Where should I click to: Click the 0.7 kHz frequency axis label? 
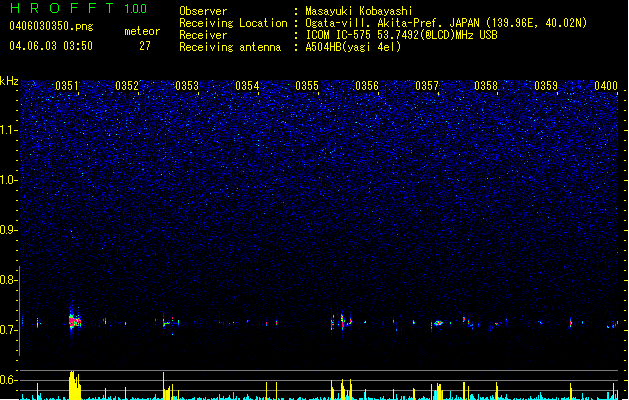(8, 330)
